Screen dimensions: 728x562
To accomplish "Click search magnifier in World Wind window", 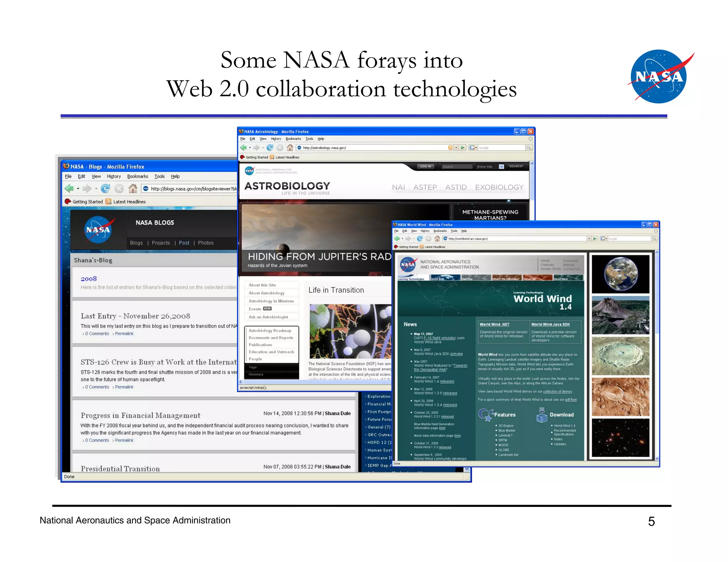I will tap(654, 239).
